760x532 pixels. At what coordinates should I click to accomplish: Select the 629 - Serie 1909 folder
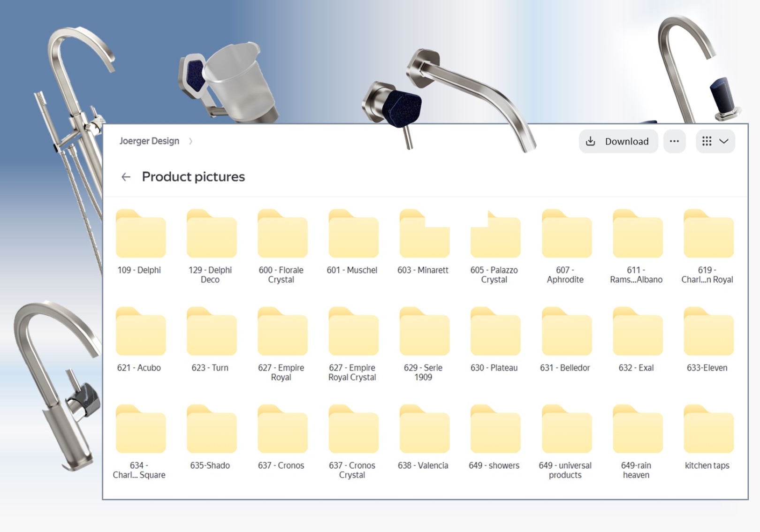[424, 332]
